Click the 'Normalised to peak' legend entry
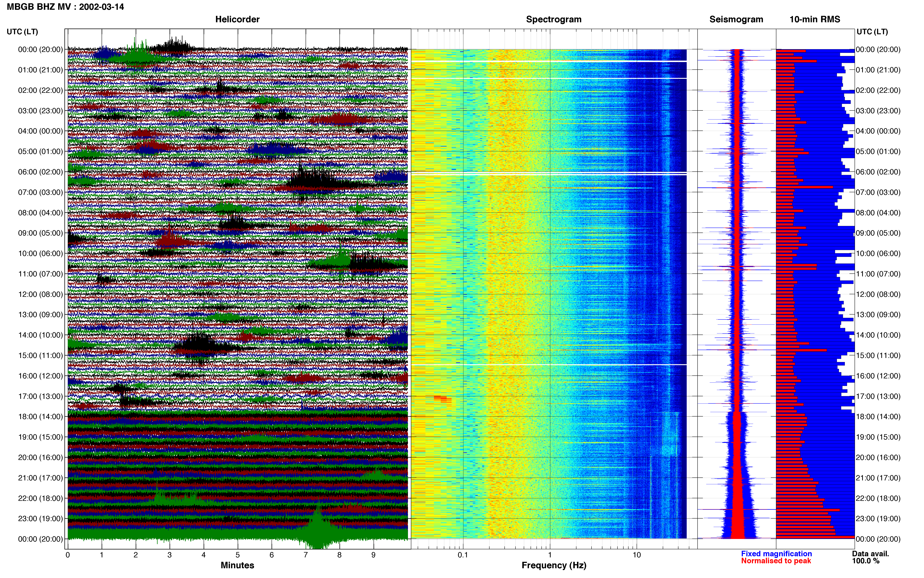Image resolution: width=924 pixels, height=578 pixels. coord(776,561)
